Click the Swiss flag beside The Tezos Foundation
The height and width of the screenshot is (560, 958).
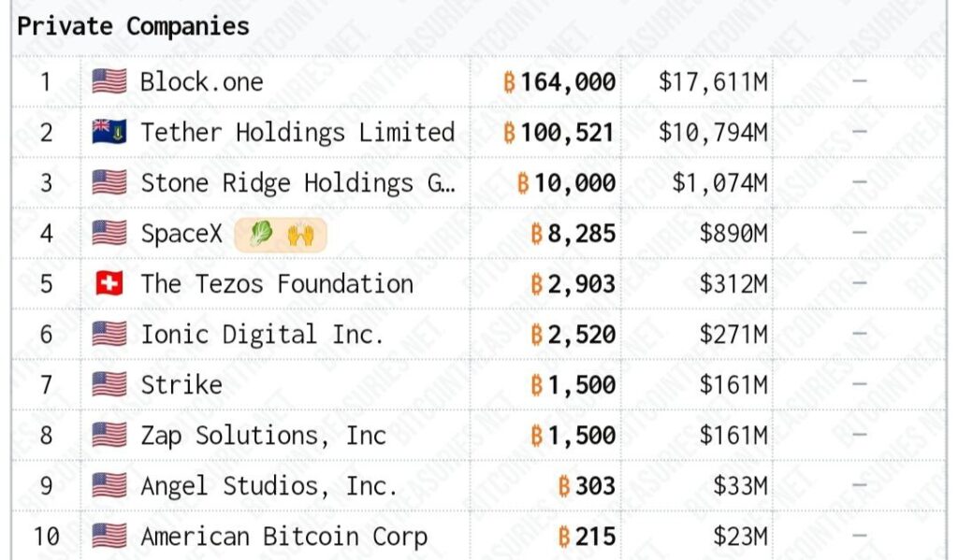coord(109,284)
